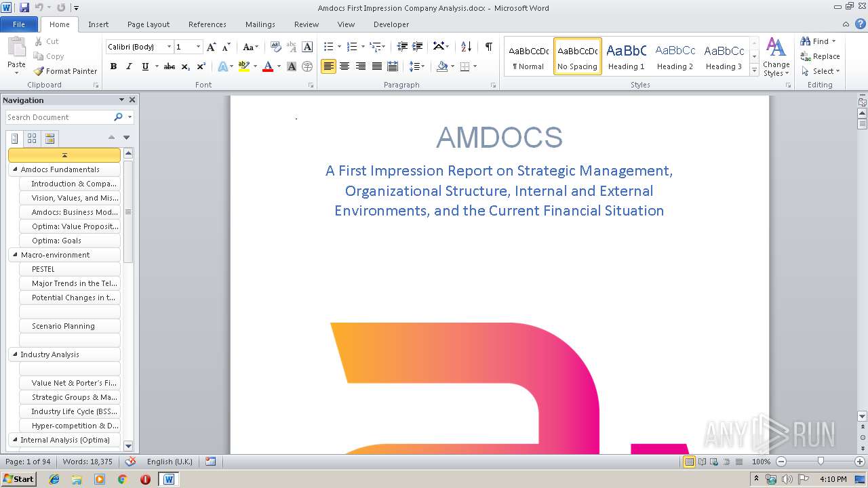Save the document from Quick Access Toolbar
Image resolution: width=868 pixels, height=488 pixels.
coord(24,7)
